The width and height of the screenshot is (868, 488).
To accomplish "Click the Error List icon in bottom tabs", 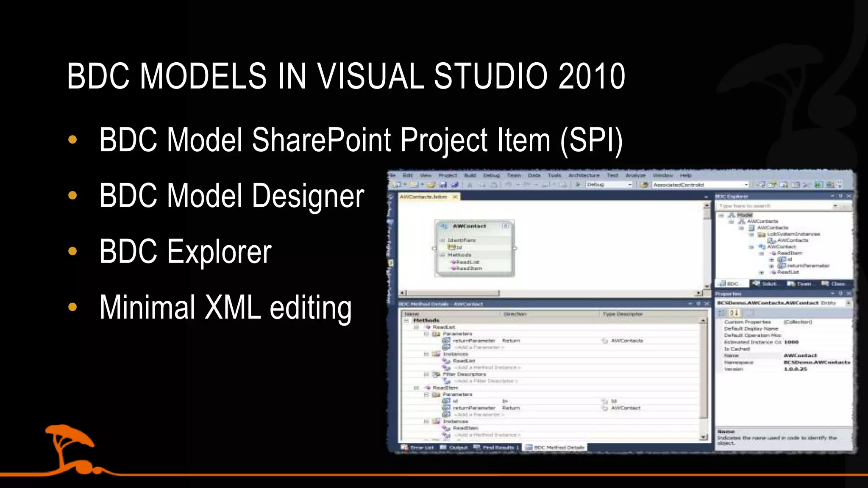I will [405, 447].
